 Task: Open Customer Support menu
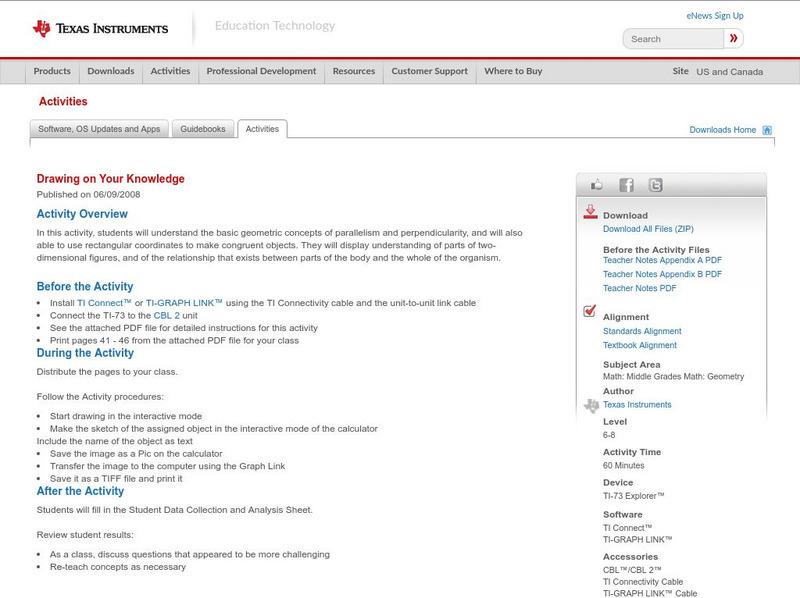[x=430, y=71]
